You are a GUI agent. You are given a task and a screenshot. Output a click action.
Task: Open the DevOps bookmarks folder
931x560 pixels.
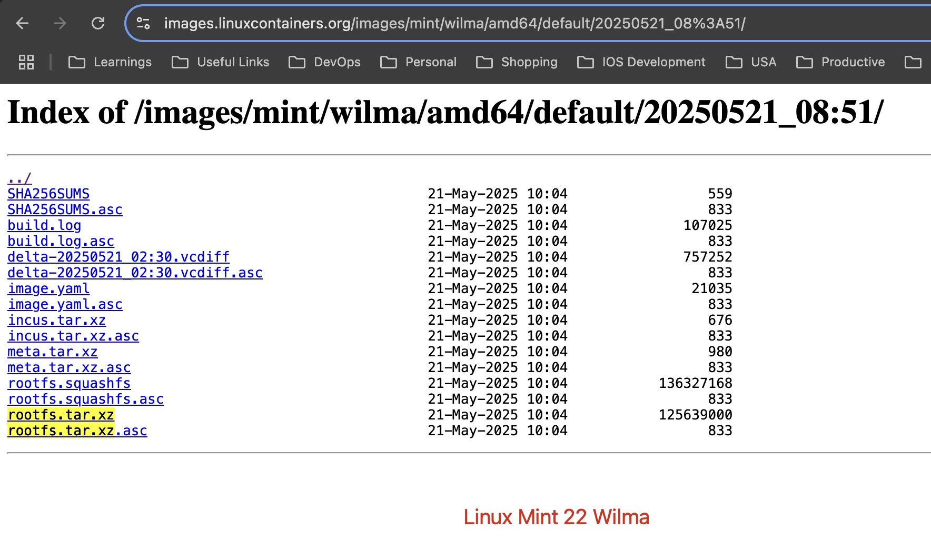click(324, 62)
